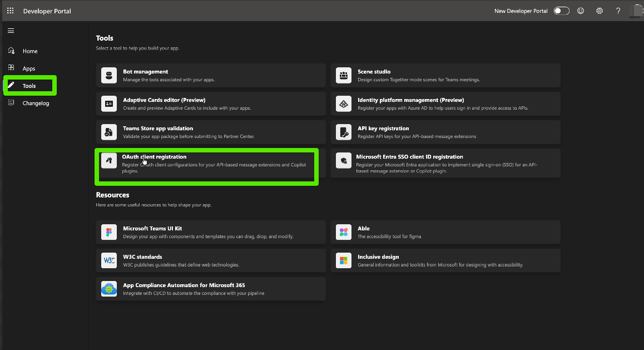Go to Home in the sidebar
Image resolution: width=644 pixels, height=350 pixels.
30,51
